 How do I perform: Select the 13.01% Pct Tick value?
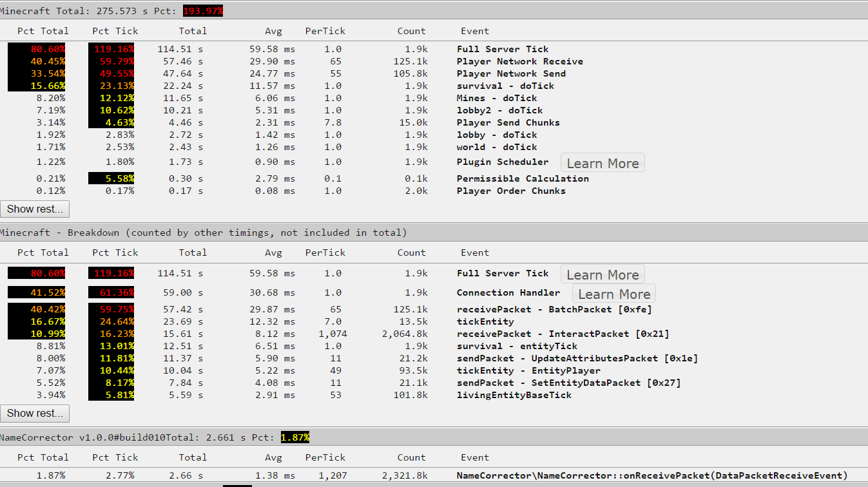(111, 346)
